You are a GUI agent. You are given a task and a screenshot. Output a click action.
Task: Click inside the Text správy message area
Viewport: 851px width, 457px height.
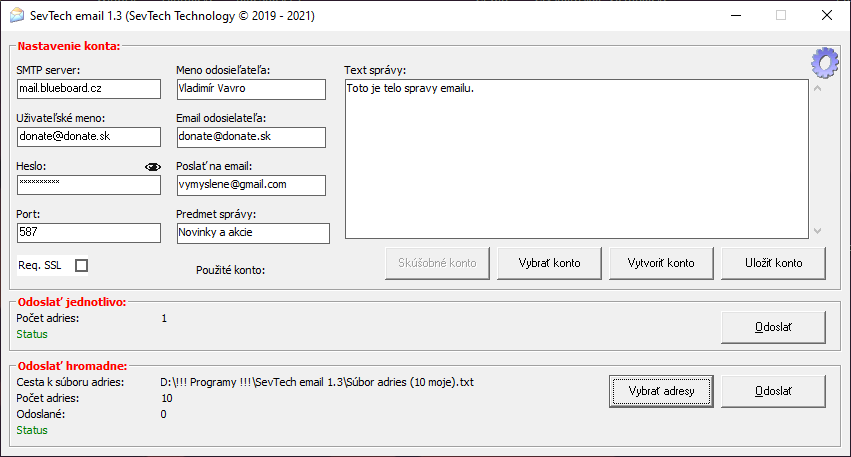(575, 160)
